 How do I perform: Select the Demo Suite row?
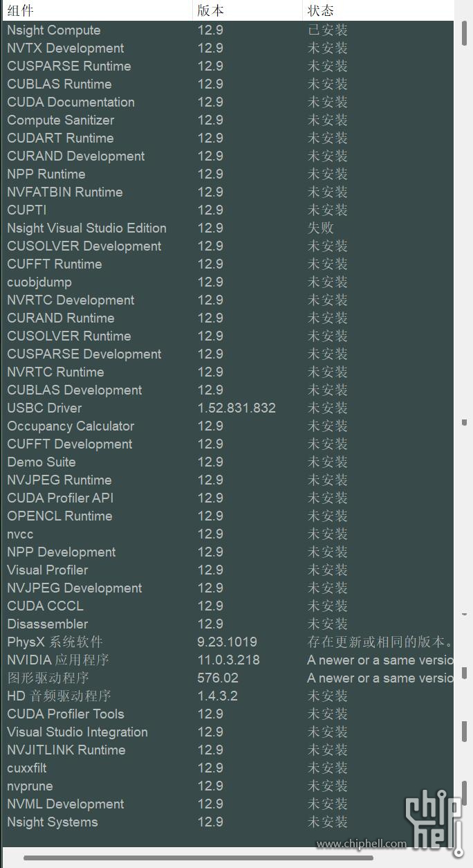(x=228, y=462)
